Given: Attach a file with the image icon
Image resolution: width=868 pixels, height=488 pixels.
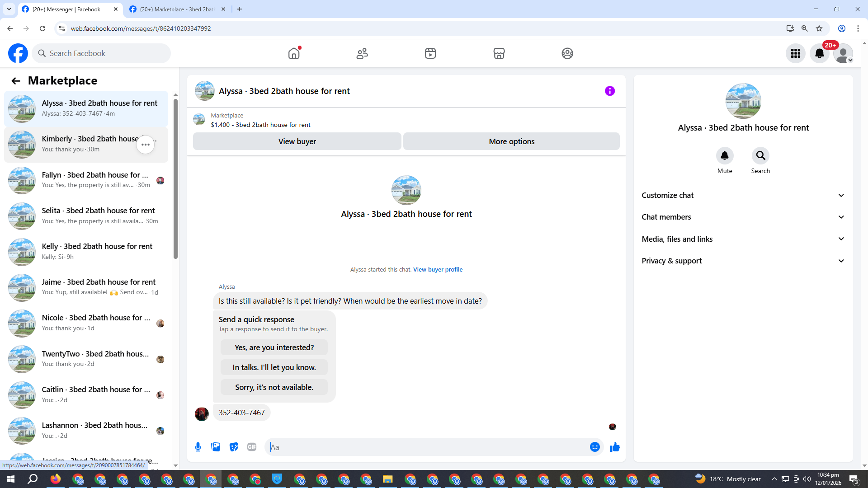Looking at the screenshot, I should [x=216, y=447].
